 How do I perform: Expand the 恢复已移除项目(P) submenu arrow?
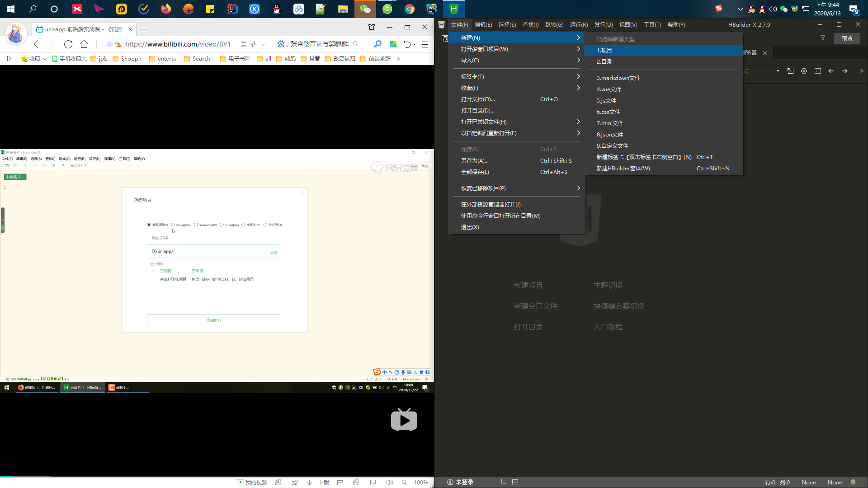578,188
